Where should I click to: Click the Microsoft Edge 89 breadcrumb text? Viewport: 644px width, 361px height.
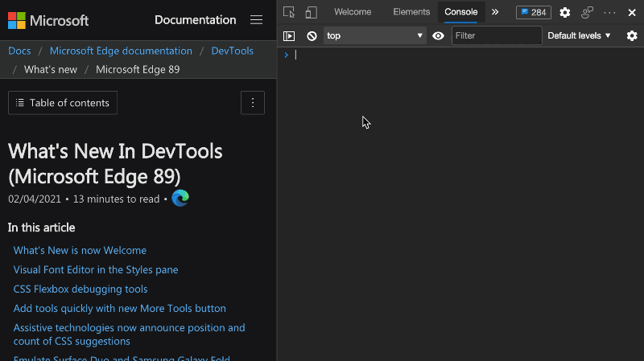[138, 69]
